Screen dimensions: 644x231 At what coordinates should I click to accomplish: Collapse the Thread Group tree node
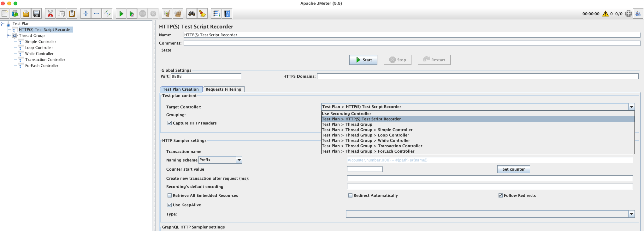[x=8, y=36]
